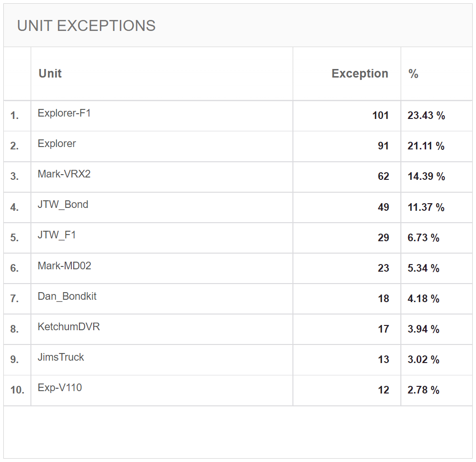Open the Exp-V110 unit
This screenshot has height=462, width=476.
[60, 388]
